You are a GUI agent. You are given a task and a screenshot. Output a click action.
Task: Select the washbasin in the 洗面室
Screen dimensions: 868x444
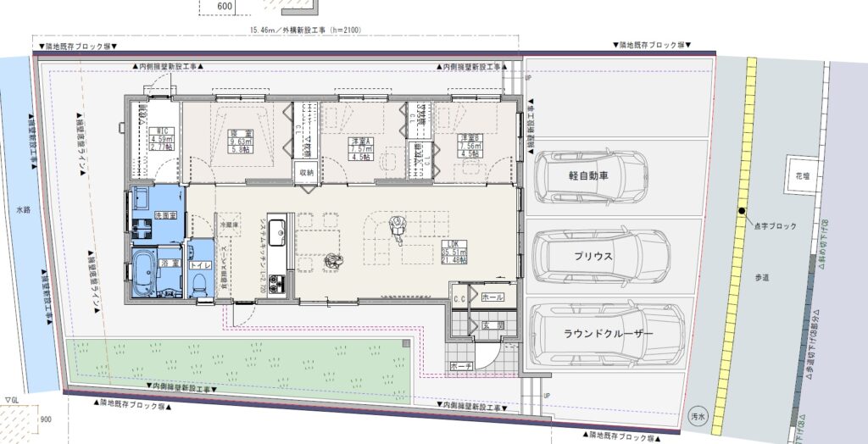[141, 201]
